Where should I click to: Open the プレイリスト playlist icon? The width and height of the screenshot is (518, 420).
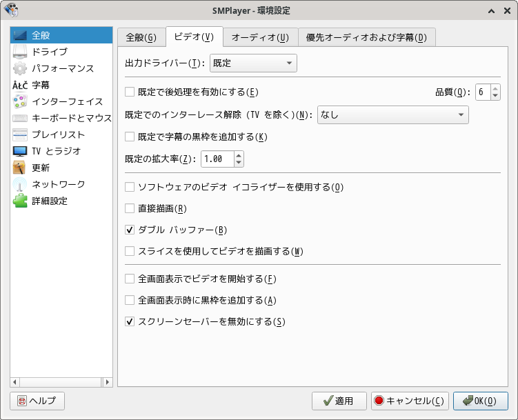(x=21, y=134)
